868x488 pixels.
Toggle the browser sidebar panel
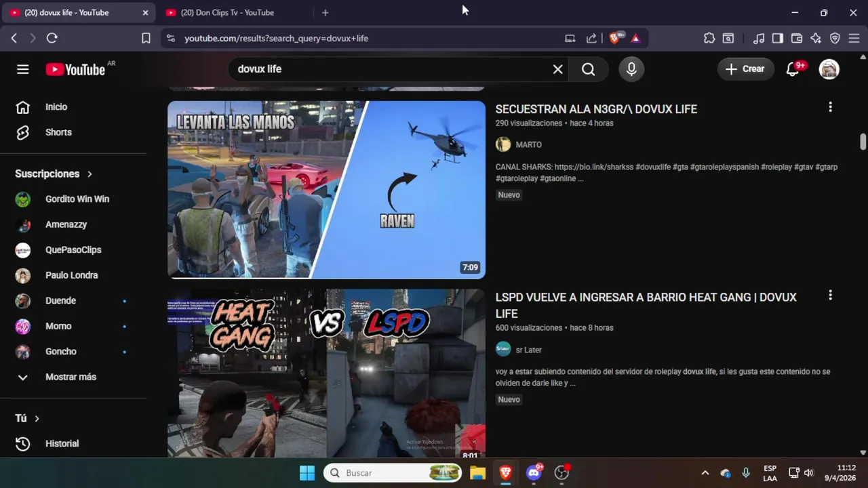(x=778, y=39)
